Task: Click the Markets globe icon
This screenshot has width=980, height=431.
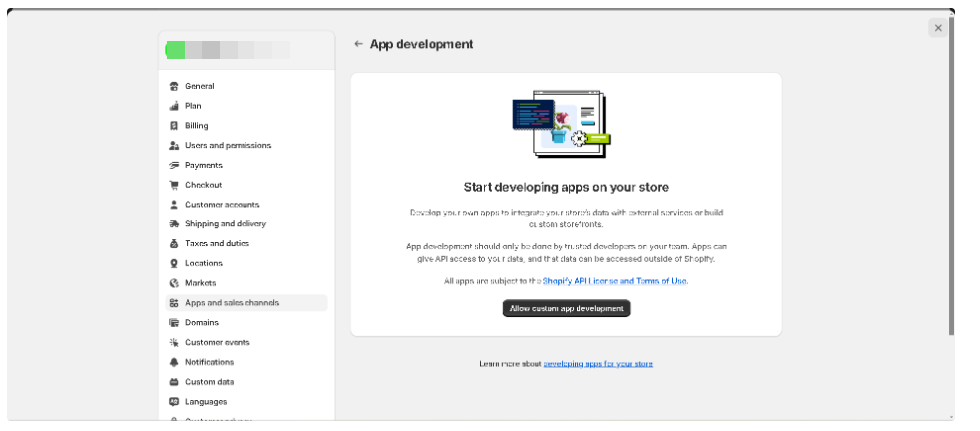Action: point(174,283)
